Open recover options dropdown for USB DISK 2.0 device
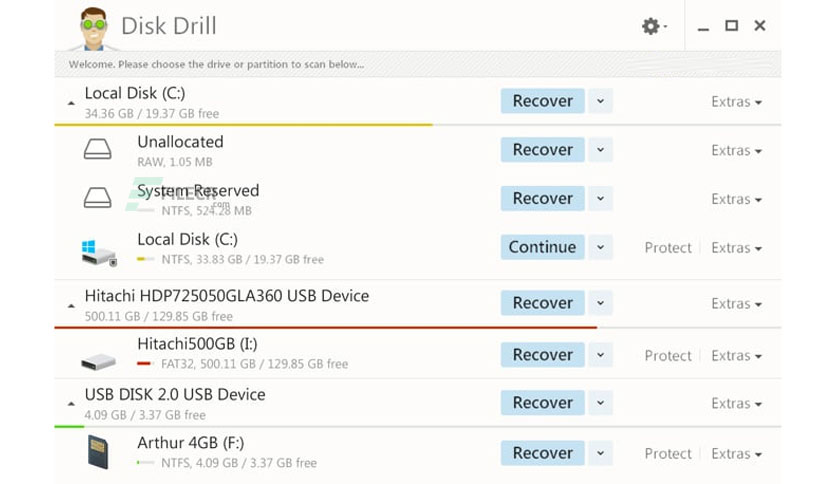The height and width of the screenshot is (484, 836). [x=600, y=402]
